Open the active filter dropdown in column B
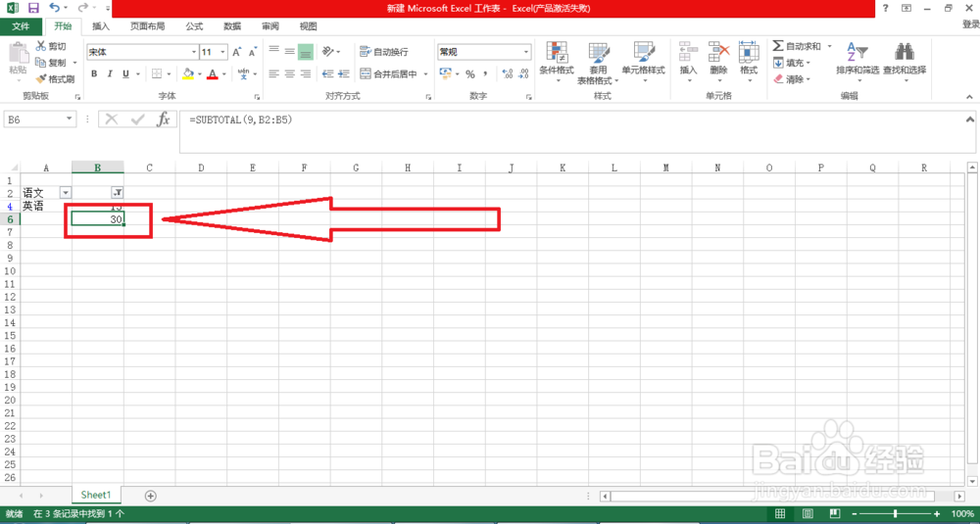The height and width of the screenshot is (524, 980). coord(117,193)
